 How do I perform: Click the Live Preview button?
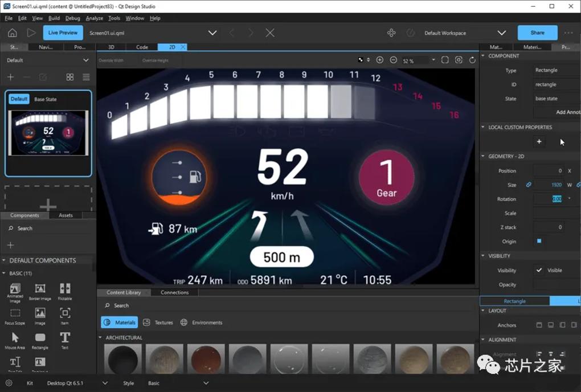[x=63, y=32]
